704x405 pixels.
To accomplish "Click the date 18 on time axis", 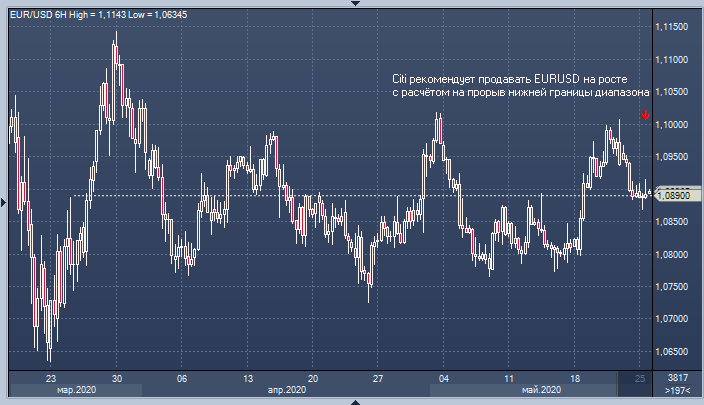I will pos(574,379).
